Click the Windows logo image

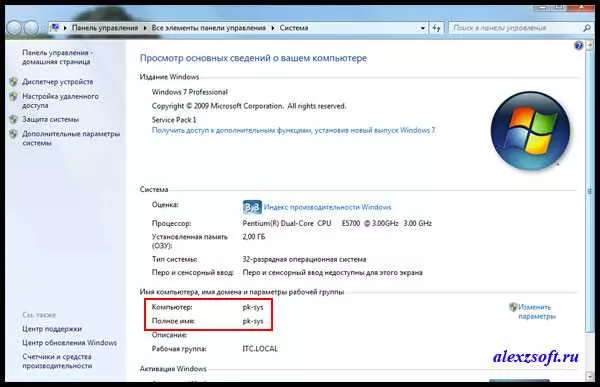coord(530,131)
